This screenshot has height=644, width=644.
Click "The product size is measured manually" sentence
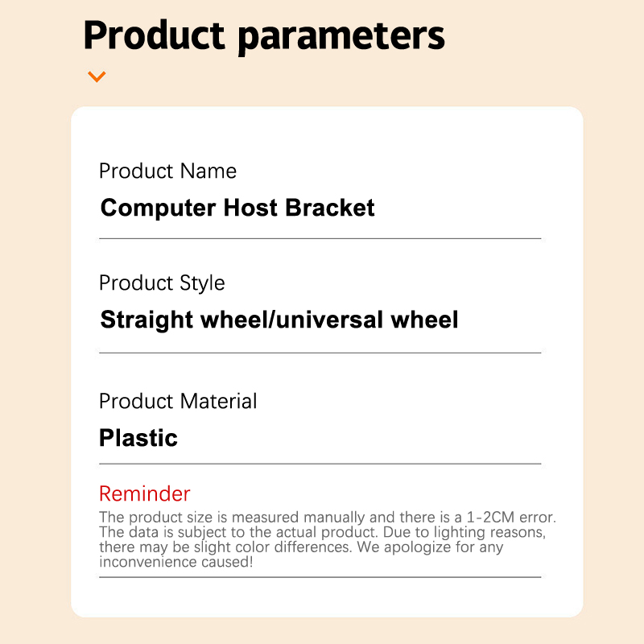(x=217, y=517)
